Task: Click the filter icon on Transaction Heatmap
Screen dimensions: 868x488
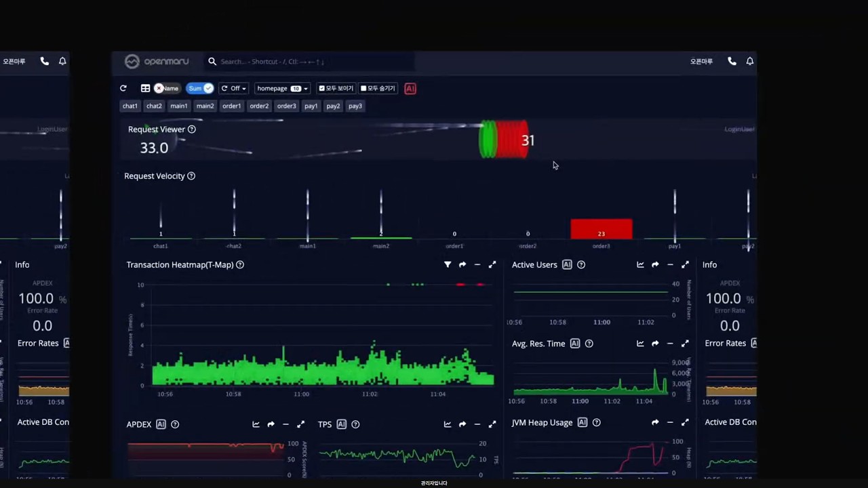Action: (448, 264)
